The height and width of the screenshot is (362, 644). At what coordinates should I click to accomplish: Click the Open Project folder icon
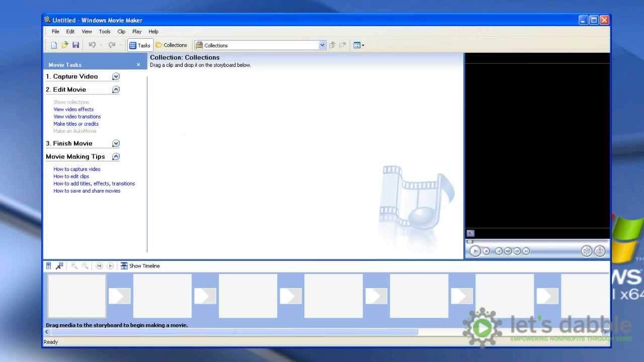coord(65,45)
